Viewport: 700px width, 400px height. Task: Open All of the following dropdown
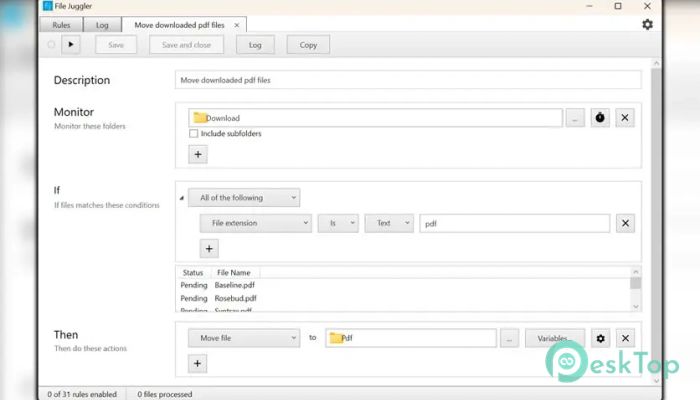244,198
